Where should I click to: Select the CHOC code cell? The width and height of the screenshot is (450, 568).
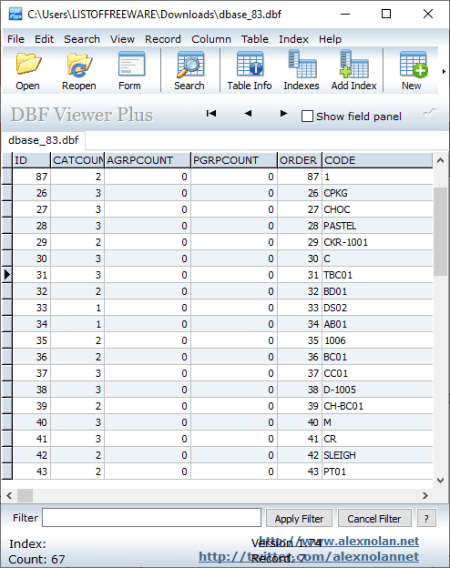pyautogui.click(x=378, y=209)
